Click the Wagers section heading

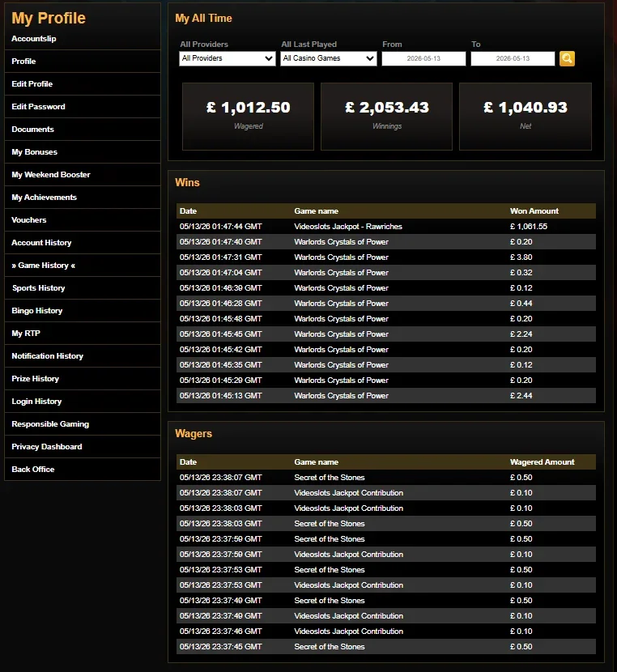click(194, 434)
